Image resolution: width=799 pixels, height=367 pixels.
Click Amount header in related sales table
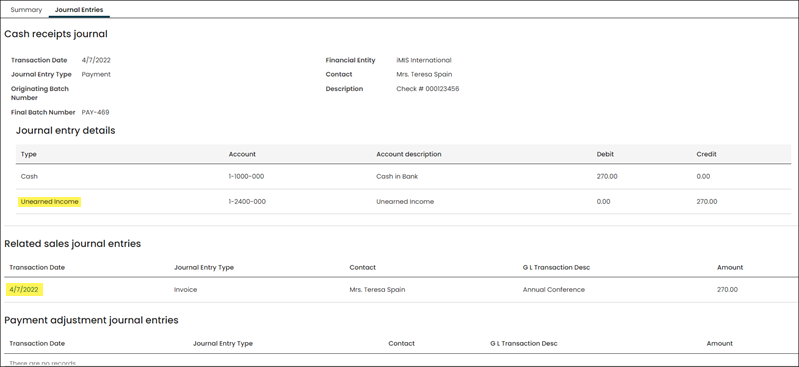click(x=730, y=267)
